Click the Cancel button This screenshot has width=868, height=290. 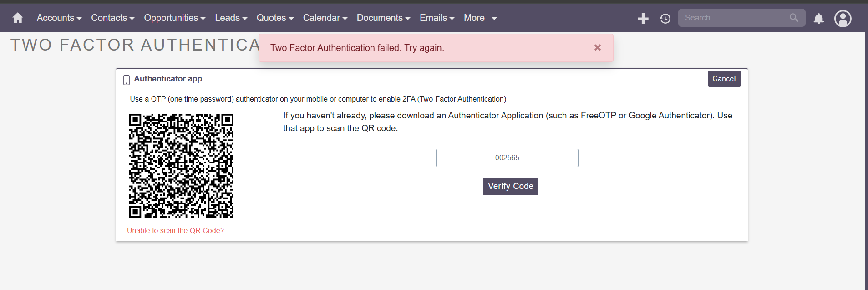pyautogui.click(x=724, y=79)
